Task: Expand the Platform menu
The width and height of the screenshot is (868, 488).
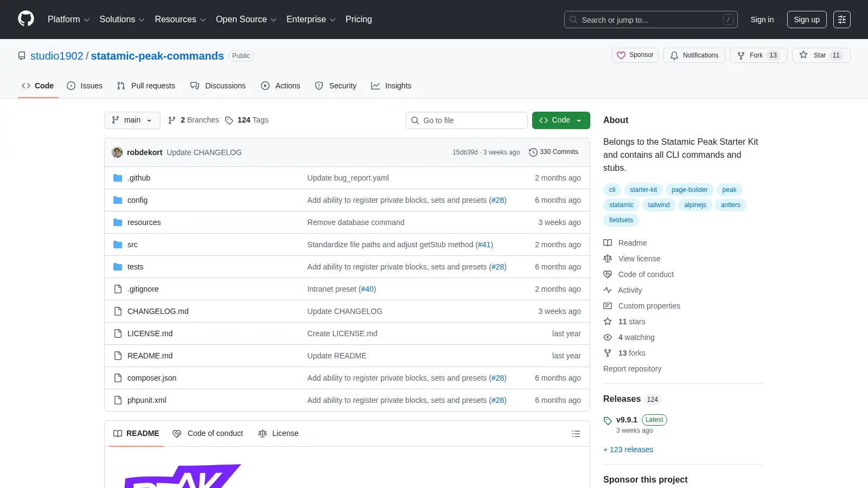Action: 68,20
